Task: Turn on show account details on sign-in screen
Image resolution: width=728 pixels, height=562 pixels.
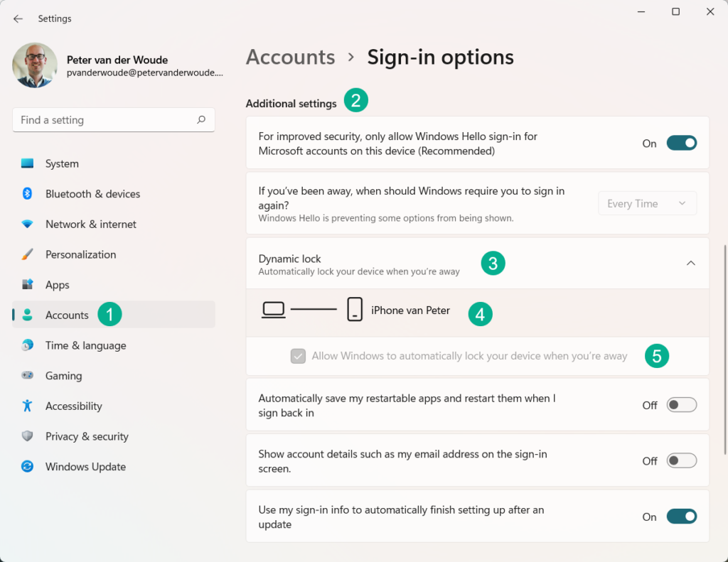Action: click(x=680, y=460)
